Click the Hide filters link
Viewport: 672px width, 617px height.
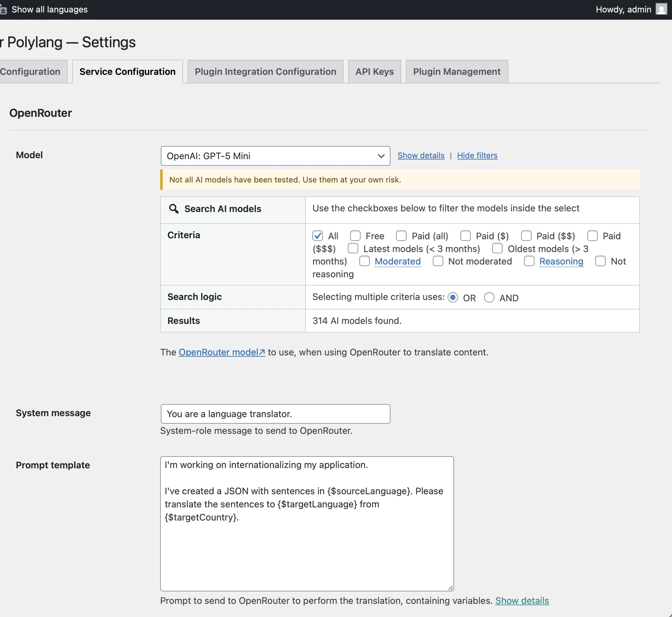point(477,155)
